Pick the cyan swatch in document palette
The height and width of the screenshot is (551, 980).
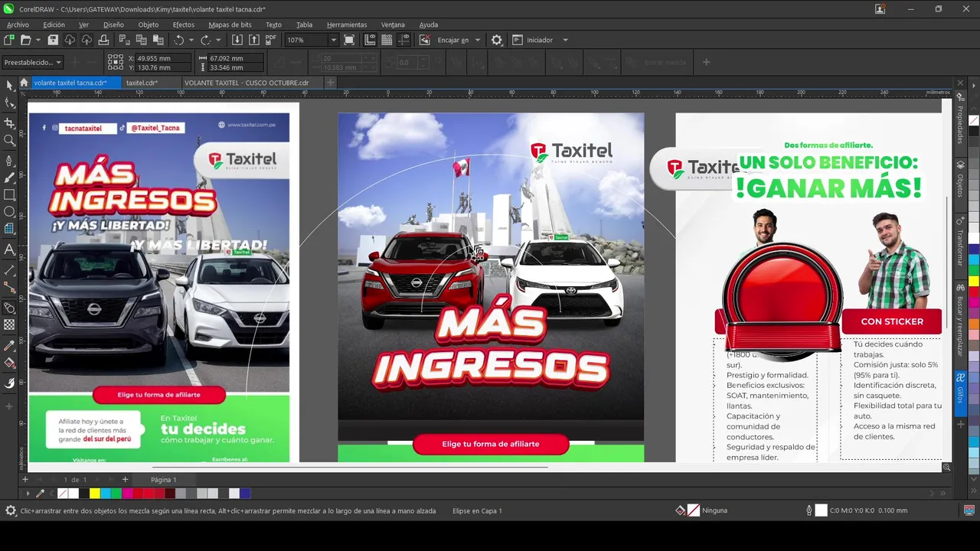(105, 494)
